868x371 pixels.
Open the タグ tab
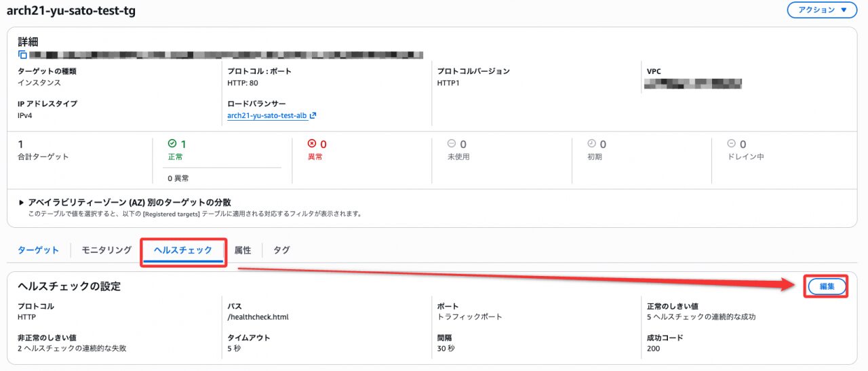[281, 250]
